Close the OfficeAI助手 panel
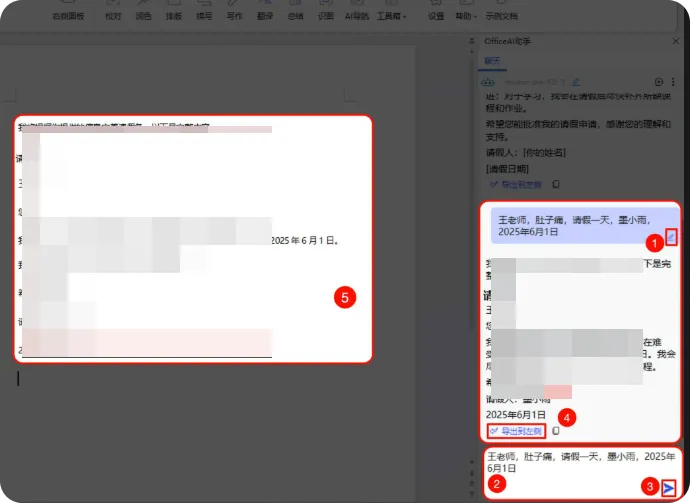This screenshot has width=690, height=503. pos(676,41)
